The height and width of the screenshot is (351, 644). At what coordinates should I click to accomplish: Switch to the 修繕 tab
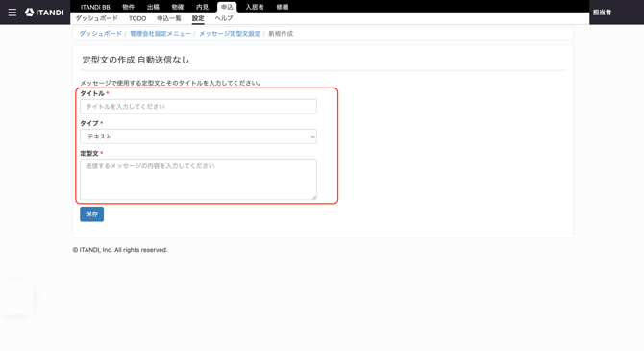(283, 7)
